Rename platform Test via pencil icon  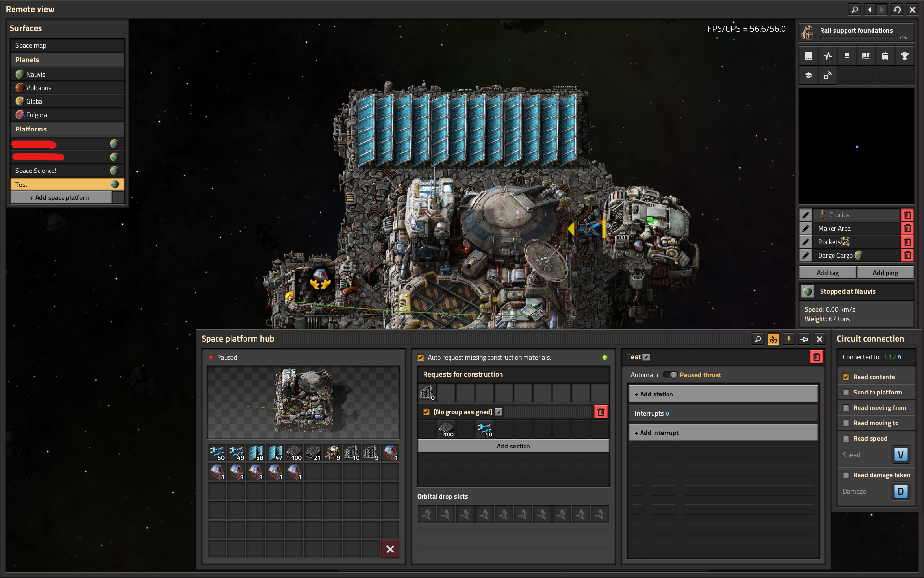coord(646,357)
